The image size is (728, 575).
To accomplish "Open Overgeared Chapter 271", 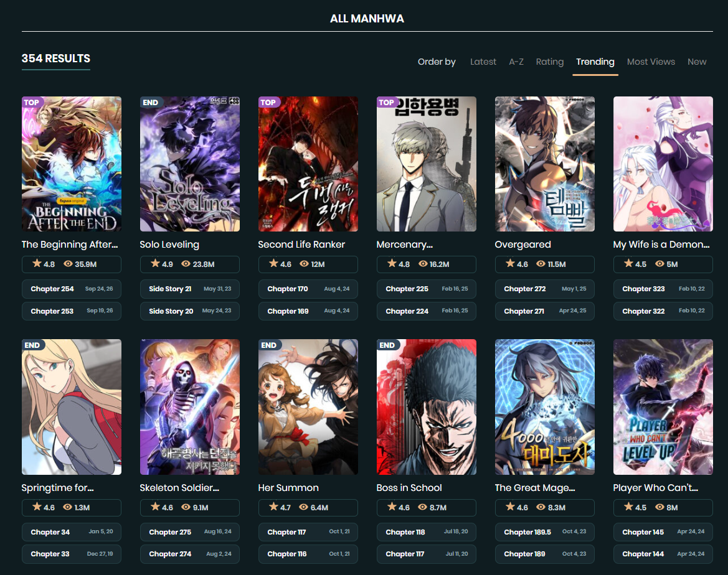I will [x=545, y=311].
